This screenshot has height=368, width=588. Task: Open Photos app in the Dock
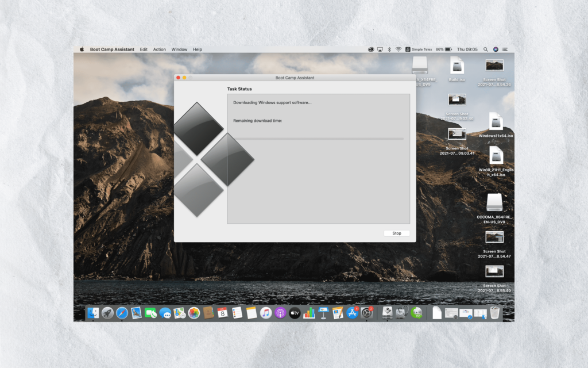tap(194, 313)
